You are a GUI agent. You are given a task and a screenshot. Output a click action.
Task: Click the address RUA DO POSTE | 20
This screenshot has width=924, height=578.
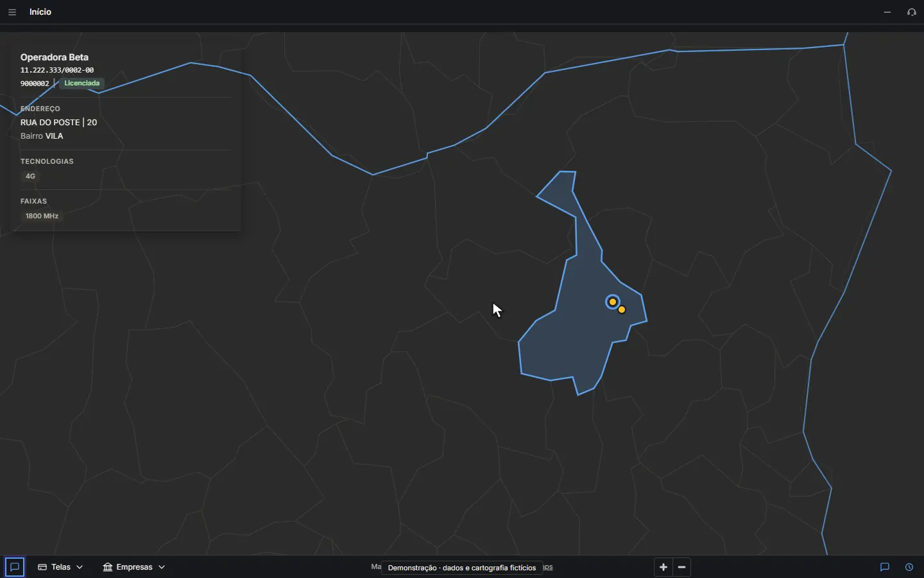(59, 122)
